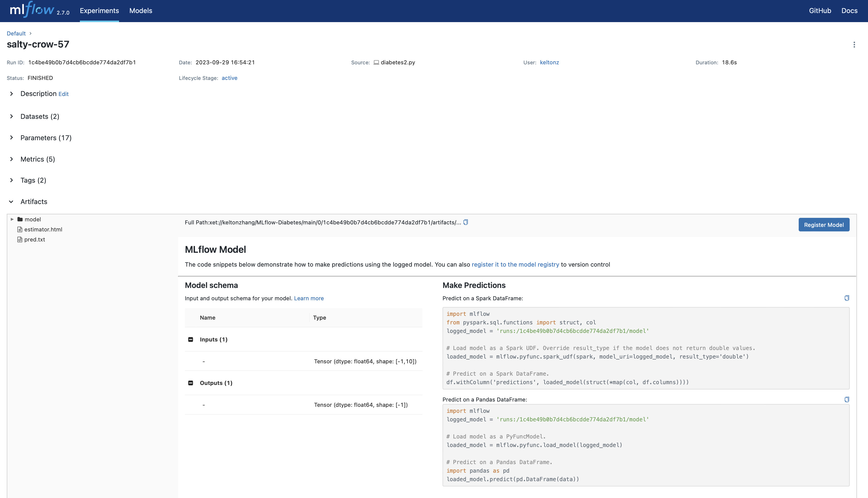The image size is (868, 498).
Task: Switch to the Experiments tab
Action: (x=99, y=11)
